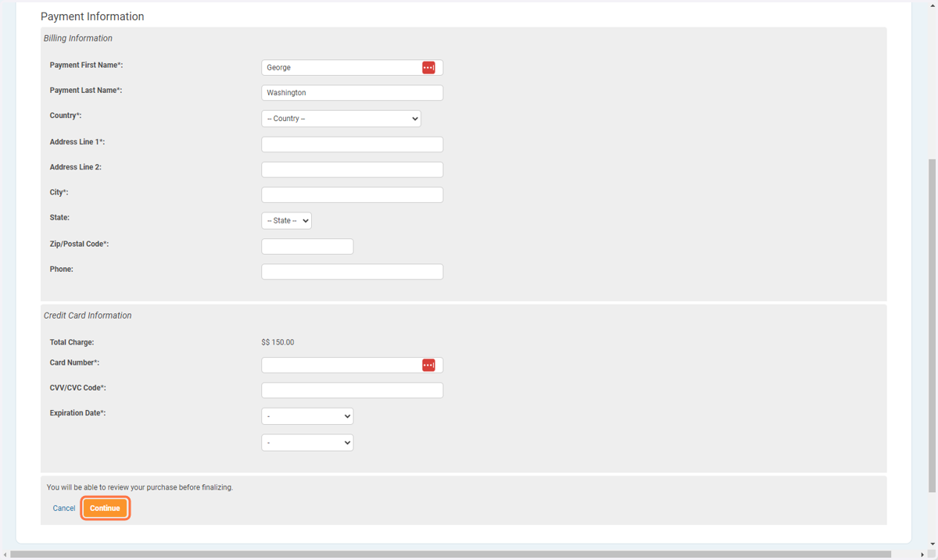Open the first Expiration Date dropdown
The width and height of the screenshot is (938, 560).
tap(307, 416)
